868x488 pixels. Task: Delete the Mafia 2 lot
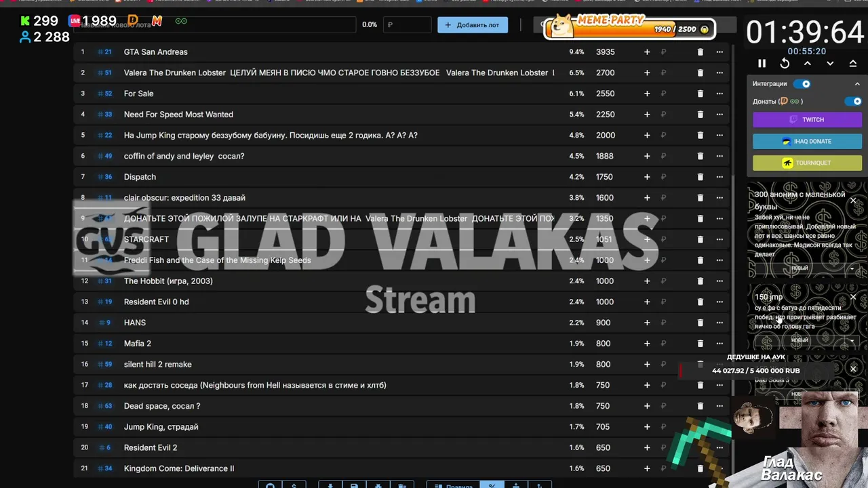701,344
